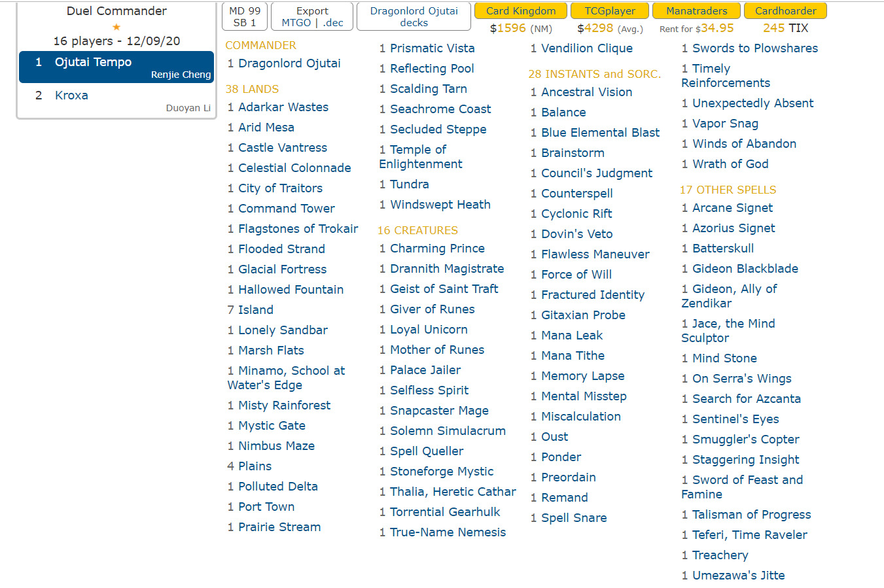Open Snapcaster Mage card link
The width and height of the screenshot is (884, 588).
tap(439, 411)
